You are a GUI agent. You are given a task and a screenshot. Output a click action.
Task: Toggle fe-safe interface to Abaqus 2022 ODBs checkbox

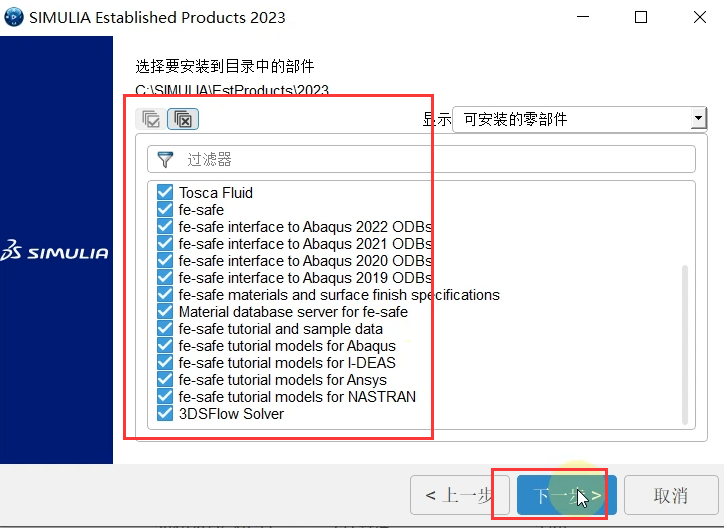[165, 227]
